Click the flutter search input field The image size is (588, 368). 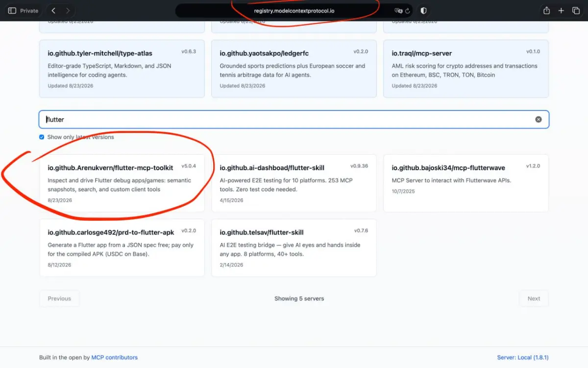point(294,119)
